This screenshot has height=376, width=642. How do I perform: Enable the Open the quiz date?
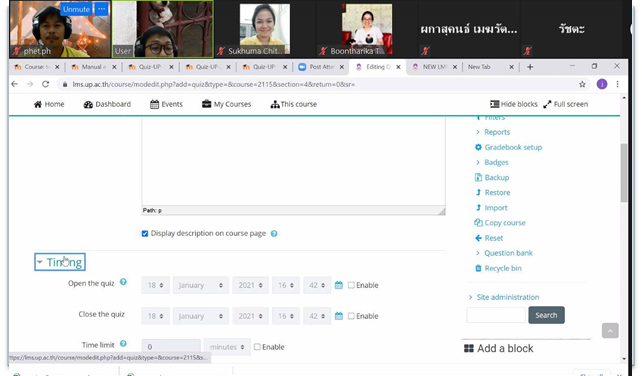351,285
